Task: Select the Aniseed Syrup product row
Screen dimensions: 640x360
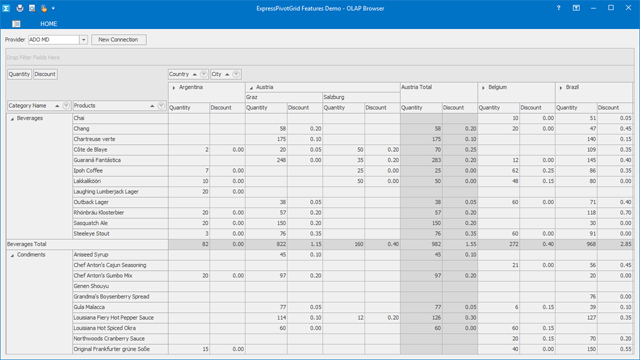Action: tap(120, 255)
